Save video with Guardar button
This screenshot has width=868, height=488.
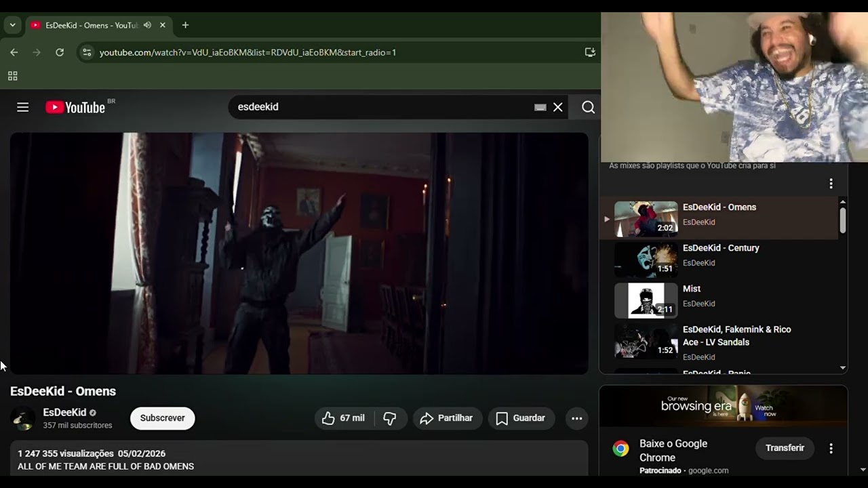point(521,418)
